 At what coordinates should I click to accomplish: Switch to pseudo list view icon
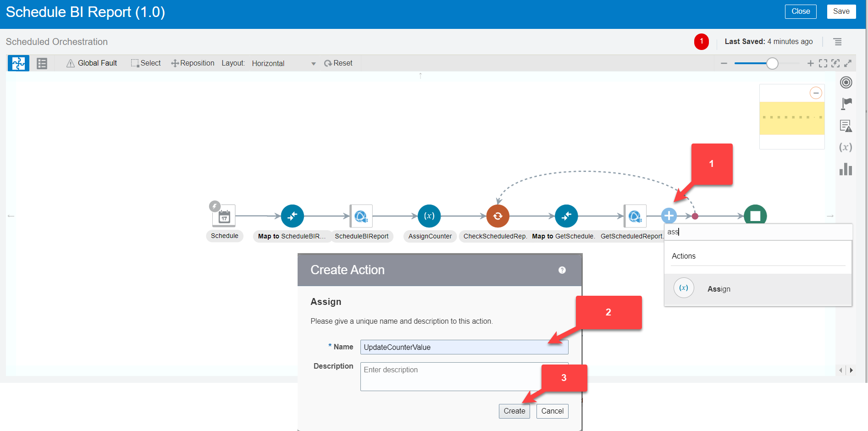click(x=42, y=63)
